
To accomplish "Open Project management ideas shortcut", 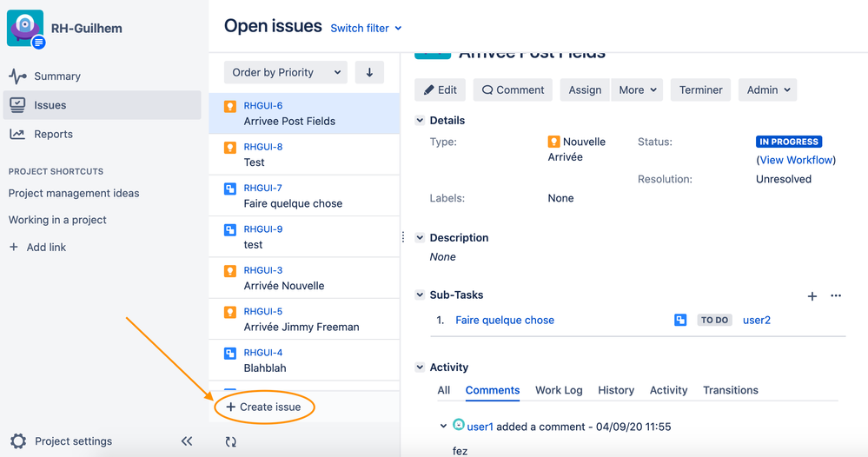I will pyautogui.click(x=74, y=193).
